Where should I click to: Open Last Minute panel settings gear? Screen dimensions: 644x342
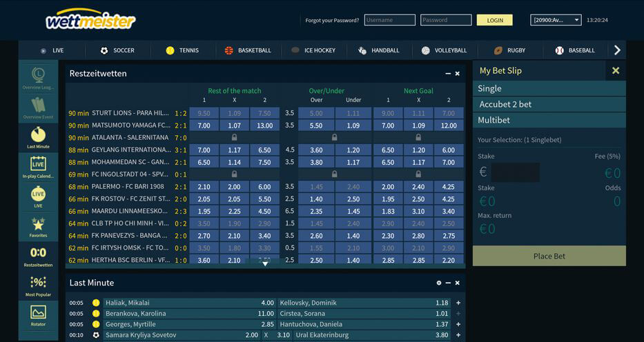[438, 283]
